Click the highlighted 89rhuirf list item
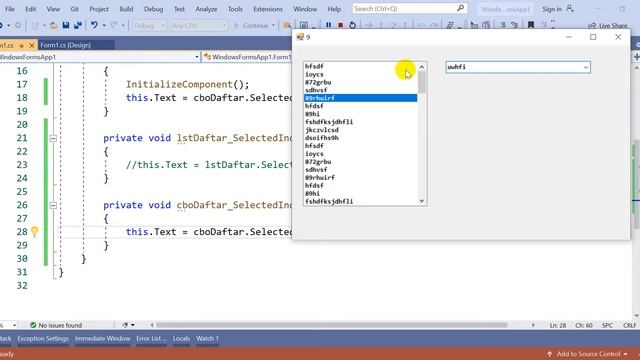Image resolution: width=640 pixels, height=360 pixels. [x=360, y=98]
